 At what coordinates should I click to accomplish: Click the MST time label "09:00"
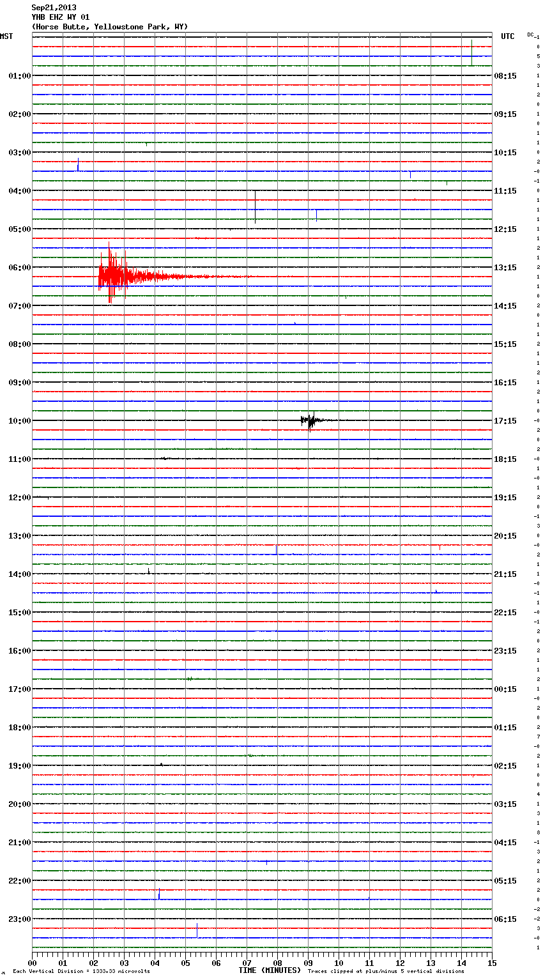pos(20,383)
